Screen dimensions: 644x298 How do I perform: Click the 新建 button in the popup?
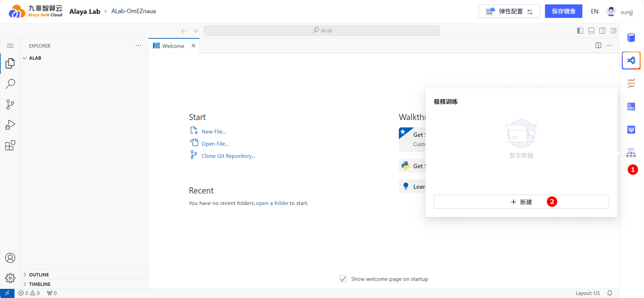tap(521, 202)
